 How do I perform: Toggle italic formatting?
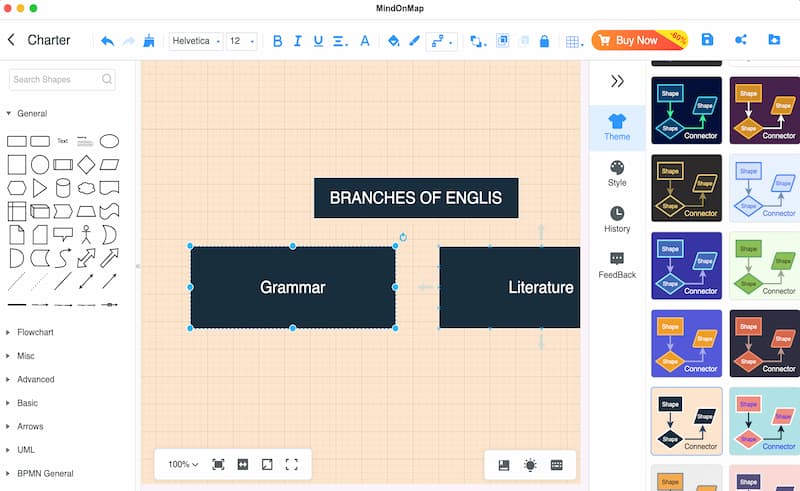click(298, 41)
